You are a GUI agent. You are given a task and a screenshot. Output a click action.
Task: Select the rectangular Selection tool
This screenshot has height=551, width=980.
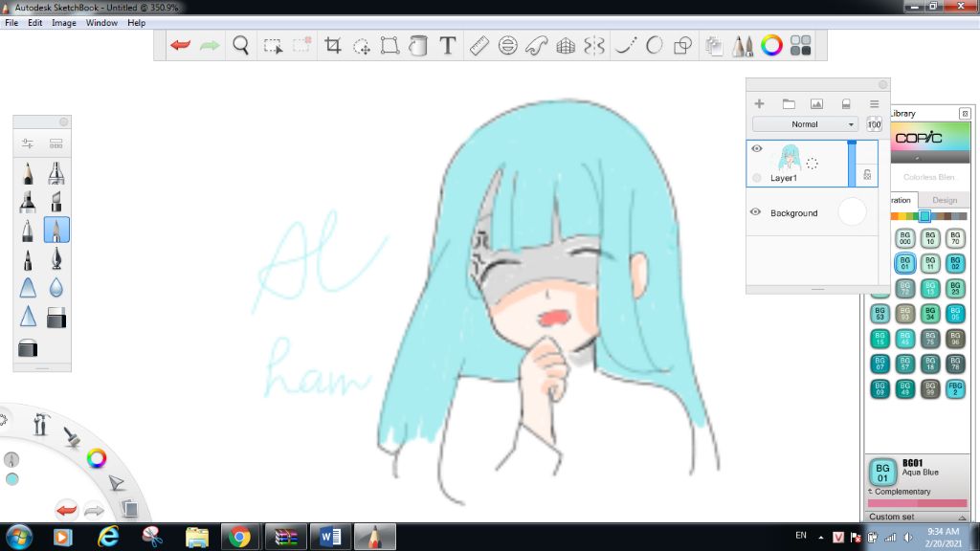(x=273, y=46)
